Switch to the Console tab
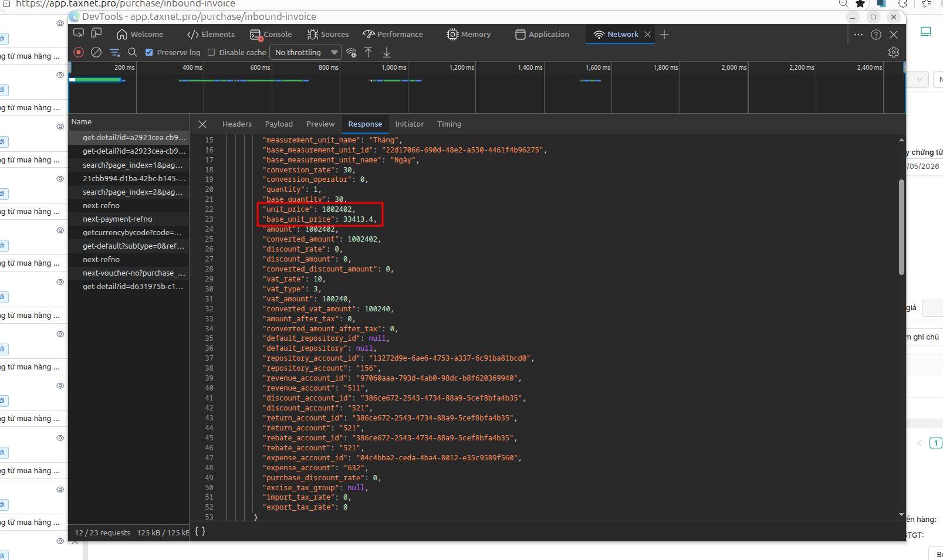Viewport: 943px width, 560px height. click(x=271, y=35)
